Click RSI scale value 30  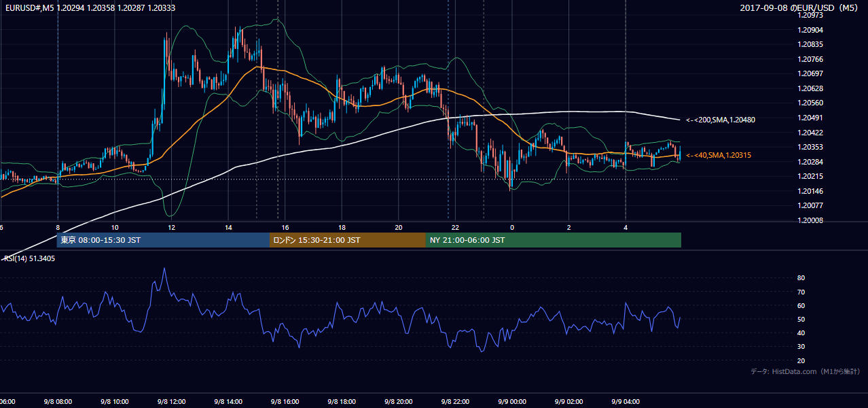[x=801, y=347]
